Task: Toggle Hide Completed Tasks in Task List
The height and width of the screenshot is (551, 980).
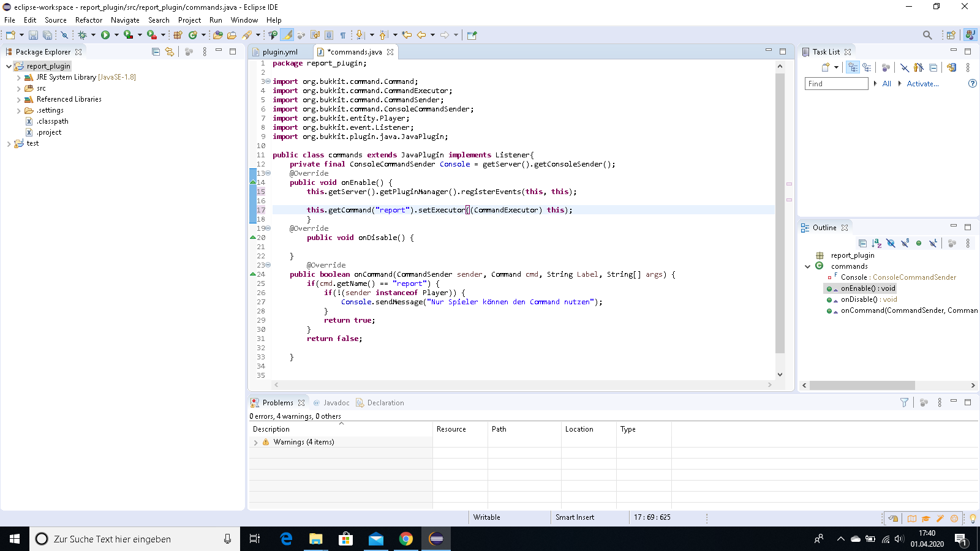Action: tap(904, 67)
